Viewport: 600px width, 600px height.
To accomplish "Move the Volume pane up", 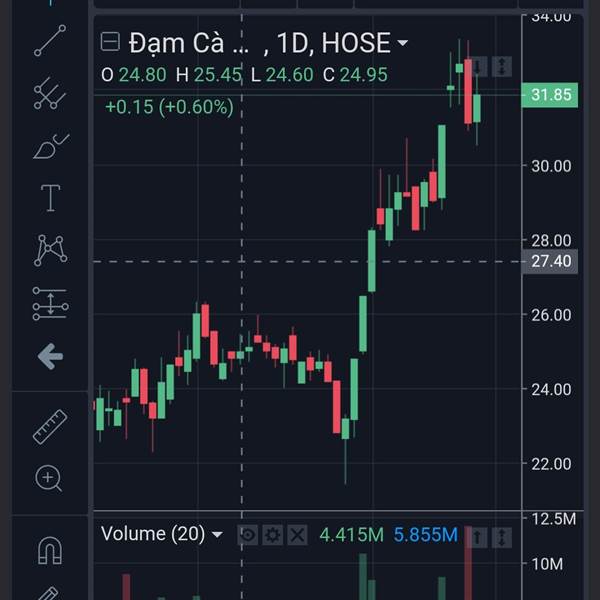I will [x=477, y=537].
